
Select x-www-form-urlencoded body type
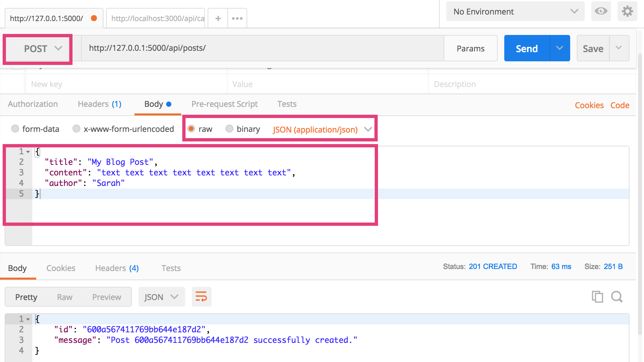(76, 129)
